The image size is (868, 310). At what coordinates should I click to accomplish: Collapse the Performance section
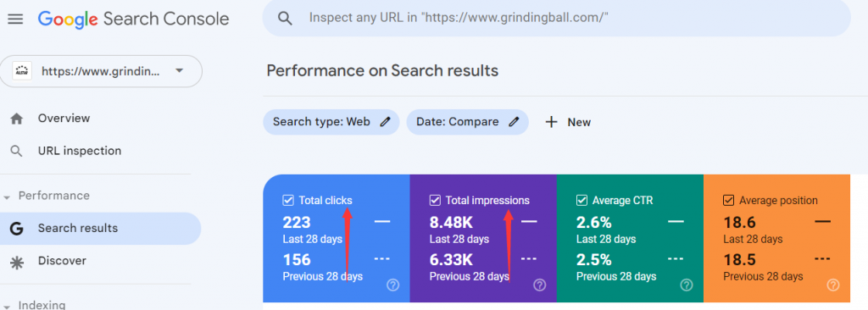7,197
